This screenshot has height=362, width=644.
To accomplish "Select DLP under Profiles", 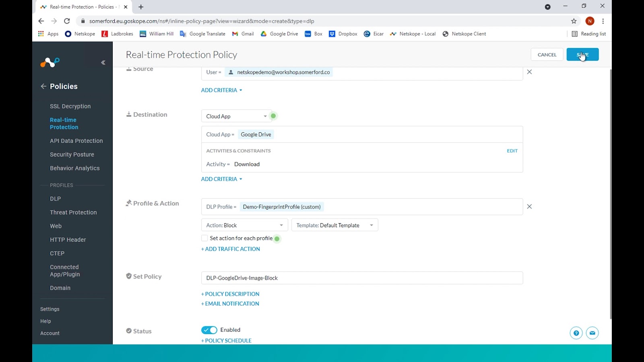I will 55,198.
